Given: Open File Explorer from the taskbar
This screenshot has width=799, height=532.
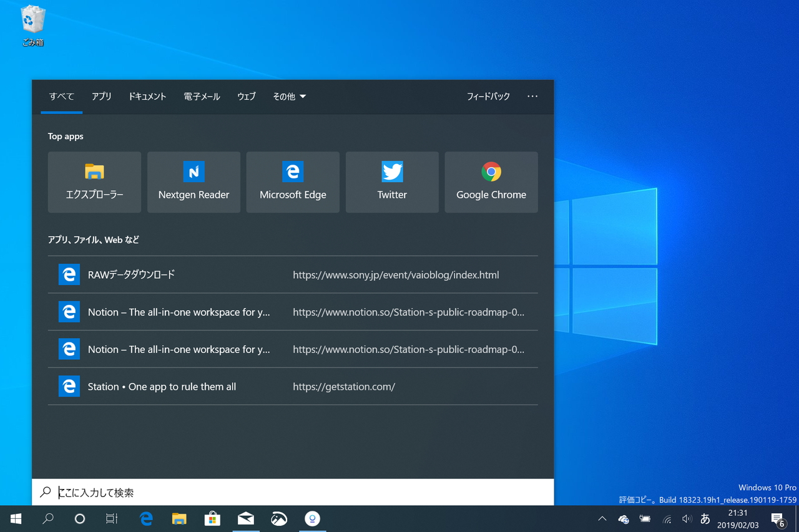Looking at the screenshot, I should 180,519.
